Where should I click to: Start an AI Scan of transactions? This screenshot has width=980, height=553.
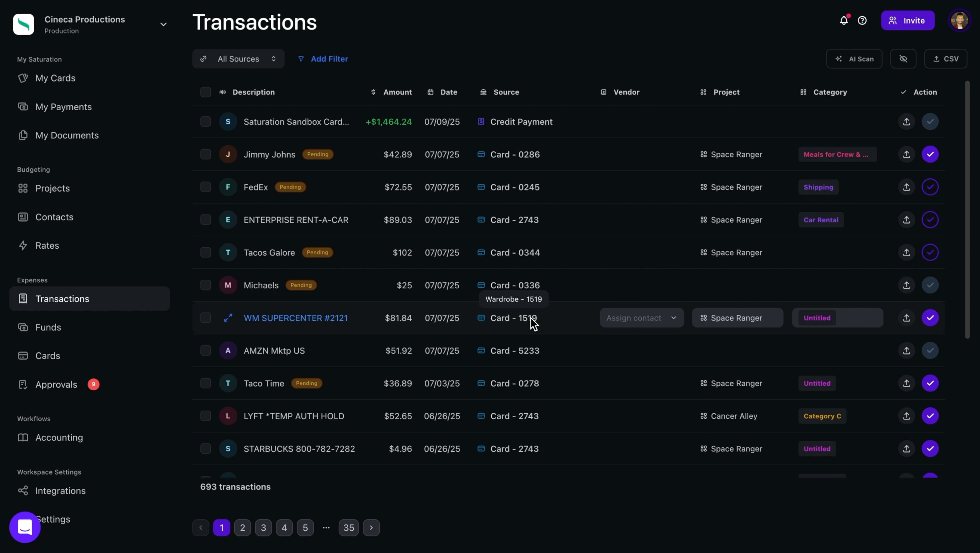coord(854,59)
